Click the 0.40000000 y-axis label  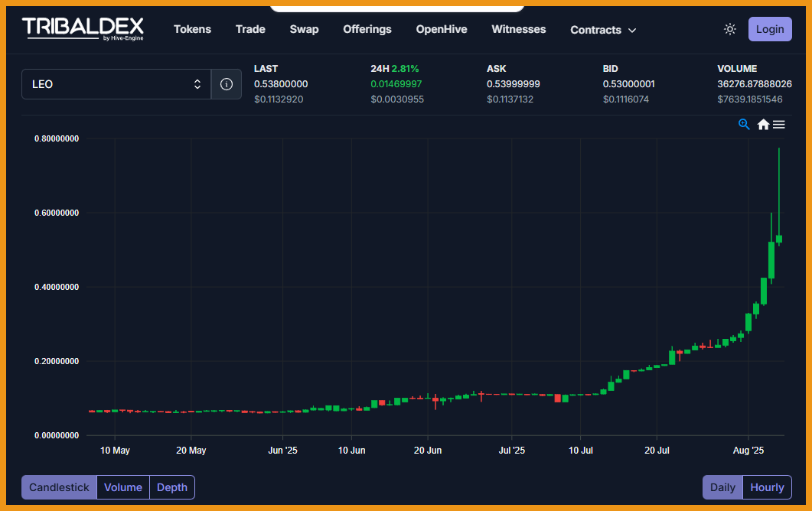click(57, 288)
